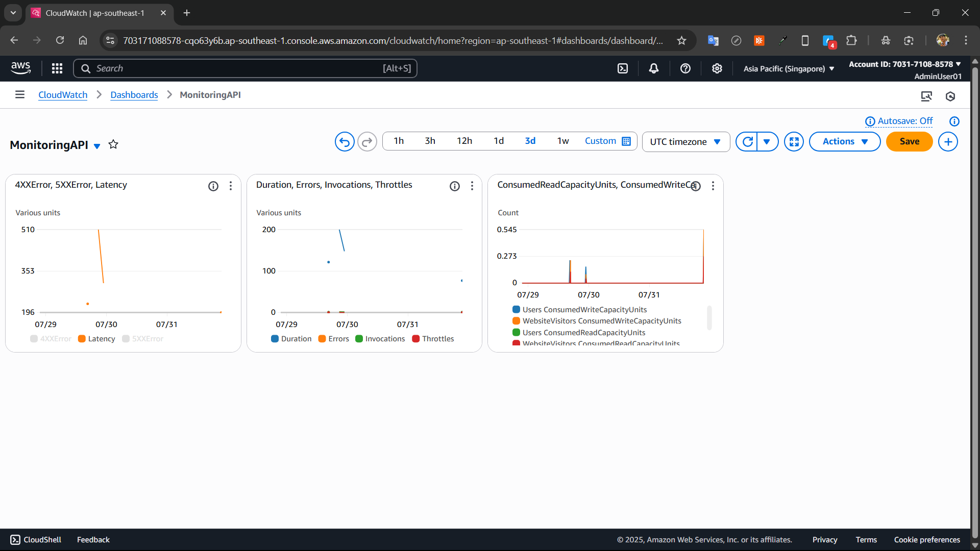
Task: Refresh the dashboard widgets
Action: click(x=747, y=142)
